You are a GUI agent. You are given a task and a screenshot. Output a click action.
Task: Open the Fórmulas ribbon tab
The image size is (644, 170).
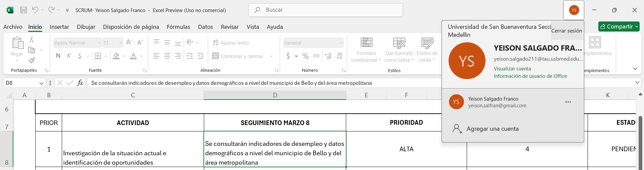[x=178, y=27]
